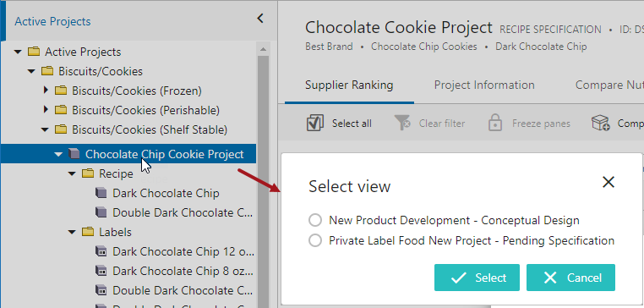Click the Select all checkmark icon
The height and width of the screenshot is (308, 644).
click(314, 123)
